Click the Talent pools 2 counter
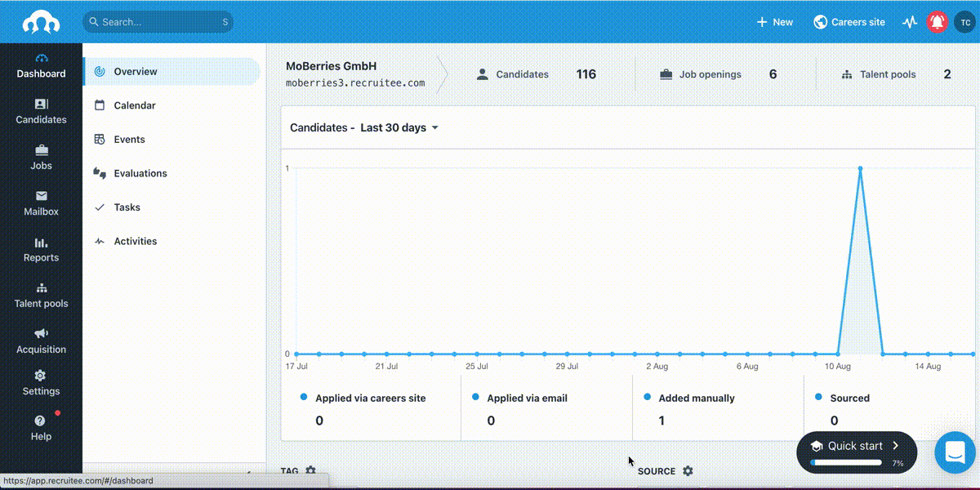 point(896,74)
